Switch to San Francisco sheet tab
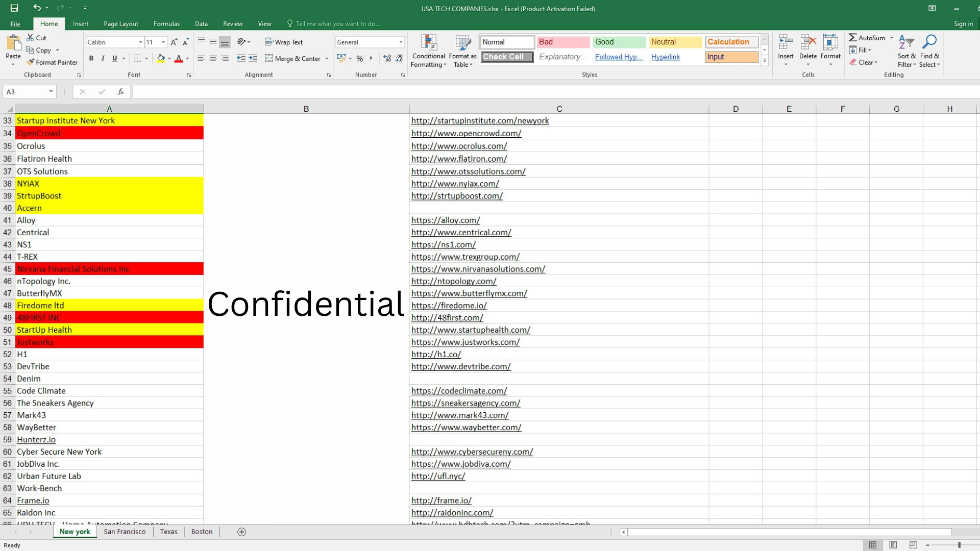Screen dimensions: 980x551 click(x=125, y=532)
